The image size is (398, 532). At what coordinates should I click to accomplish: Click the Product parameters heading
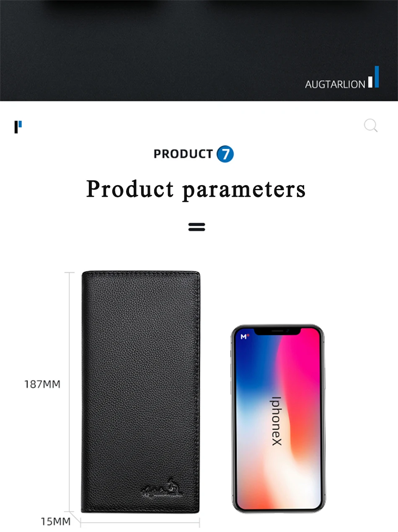196,189
